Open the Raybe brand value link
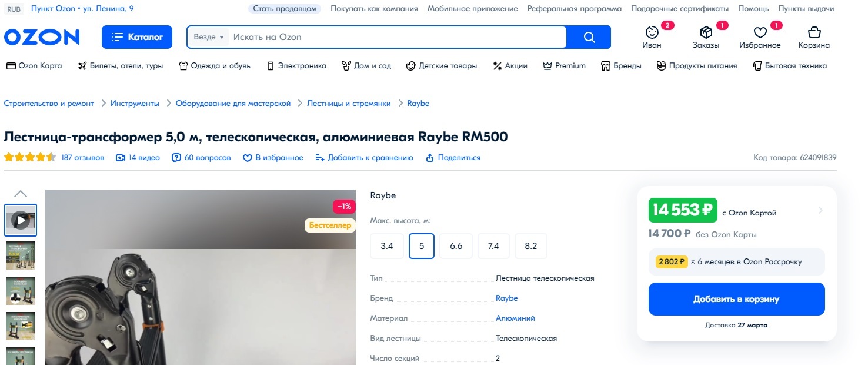This screenshot has height=365, width=868. coord(507,298)
